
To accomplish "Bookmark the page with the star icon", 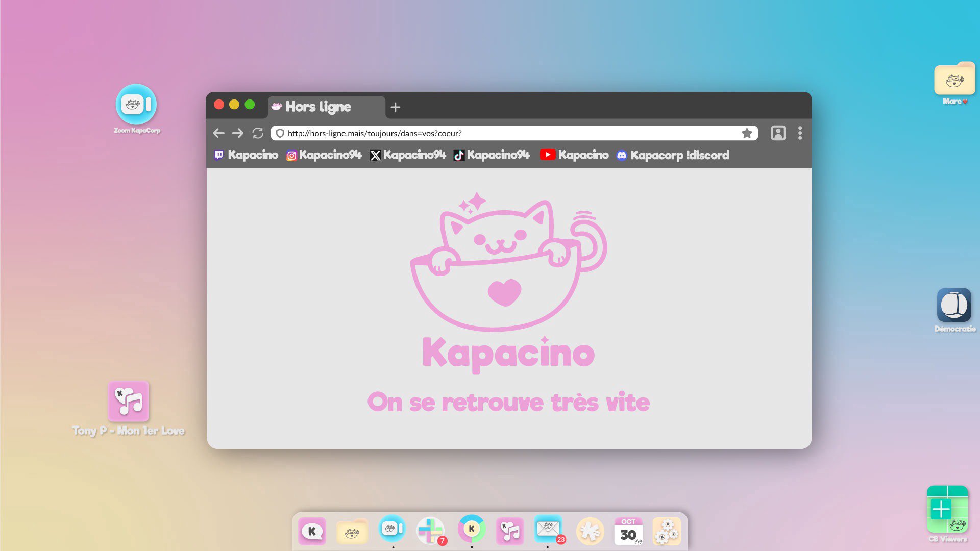I will point(747,133).
